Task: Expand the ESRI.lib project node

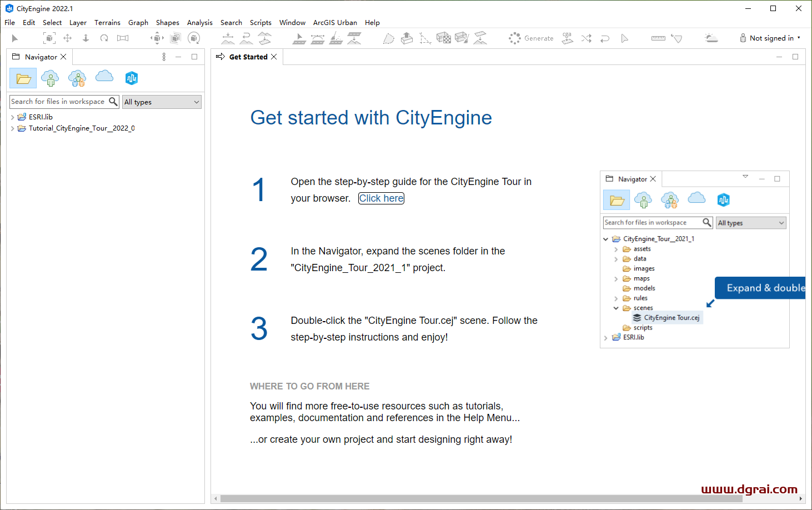Action: 13,117
